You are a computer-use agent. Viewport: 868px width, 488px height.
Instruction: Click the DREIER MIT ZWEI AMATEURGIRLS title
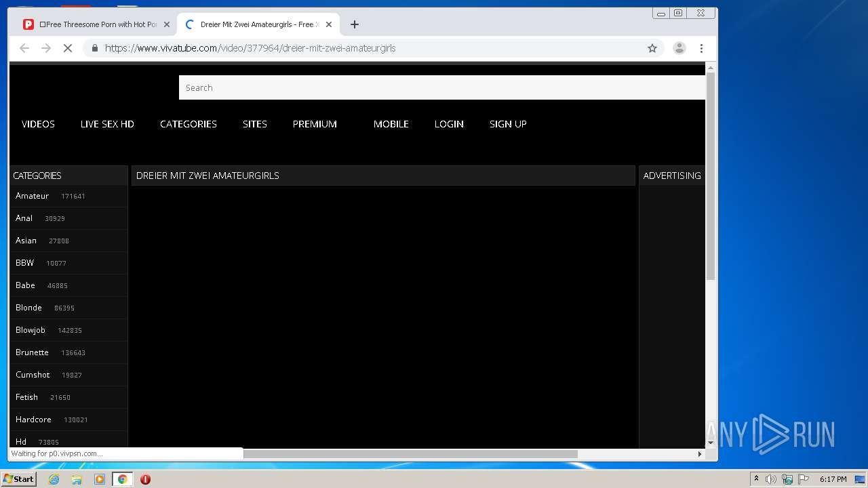(x=208, y=176)
